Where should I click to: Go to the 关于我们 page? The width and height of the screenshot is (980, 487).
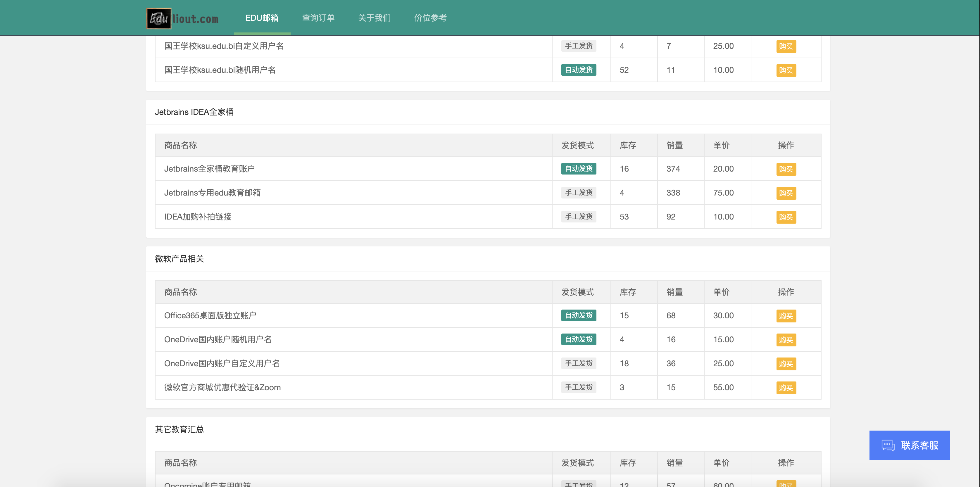coord(374,18)
